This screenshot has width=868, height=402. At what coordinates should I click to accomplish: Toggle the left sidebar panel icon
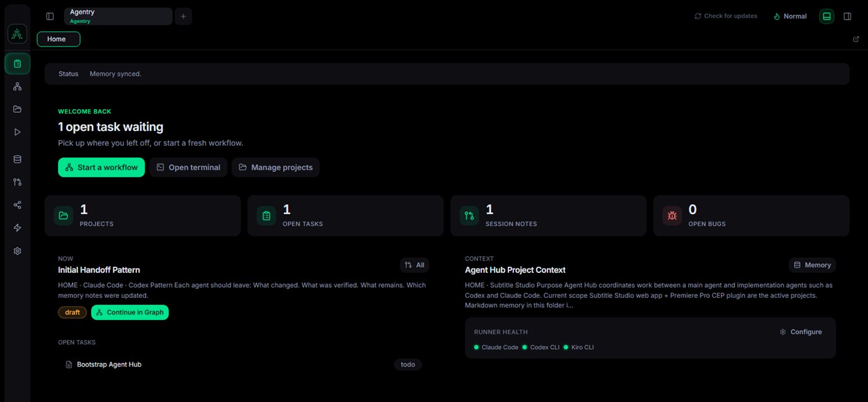[50, 16]
